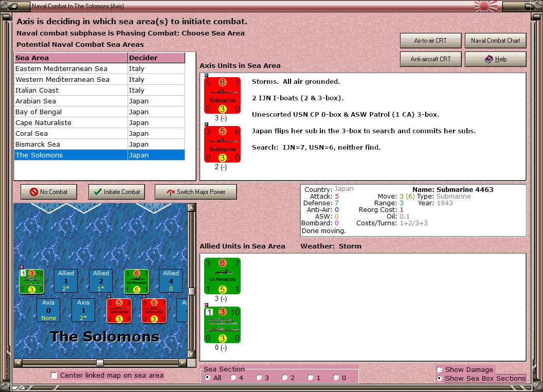Select Cape Naturaliste row
This screenshot has height=392, width=543.
tap(99, 123)
